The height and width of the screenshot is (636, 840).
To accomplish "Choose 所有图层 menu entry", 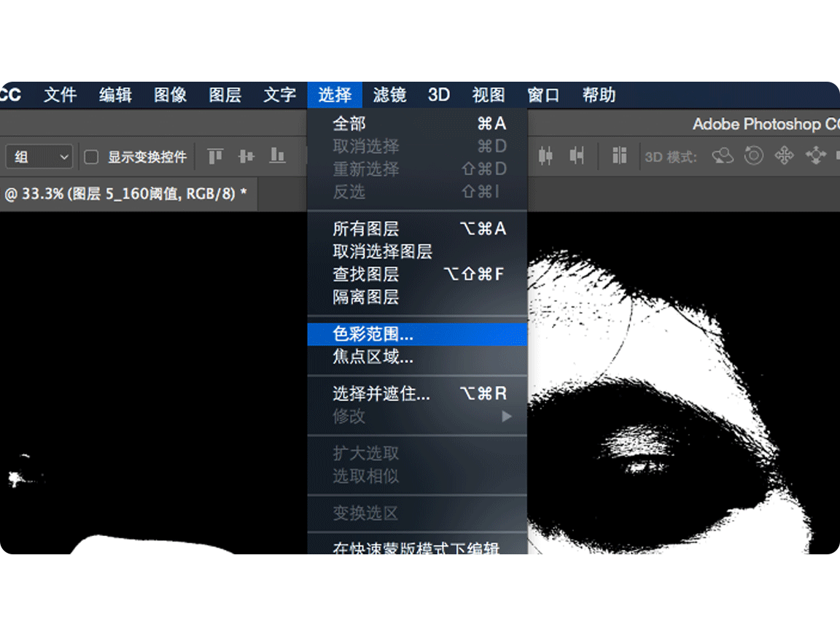I will [x=417, y=229].
